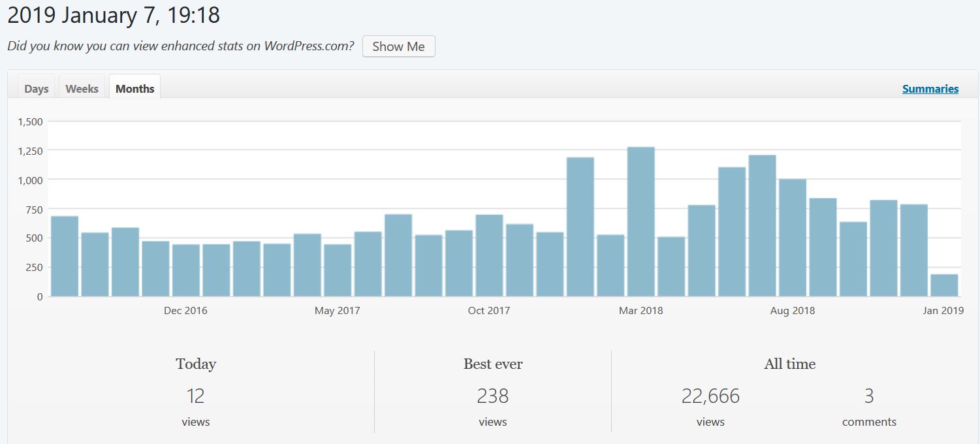Click the bar for June 2018
This screenshot has width=980, height=444.
[x=732, y=232]
